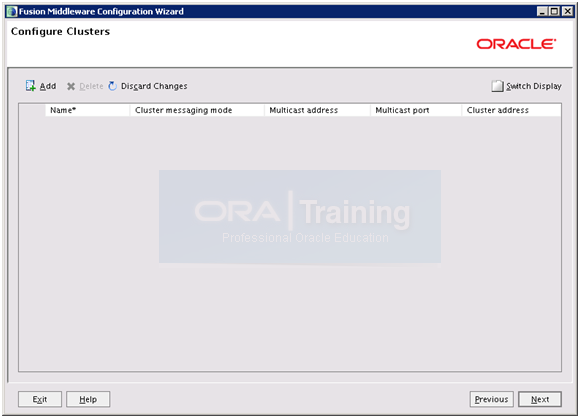The height and width of the screenshot is (418, 580).
Task: Select the Multicast address column header
Action: coord(317,110)
